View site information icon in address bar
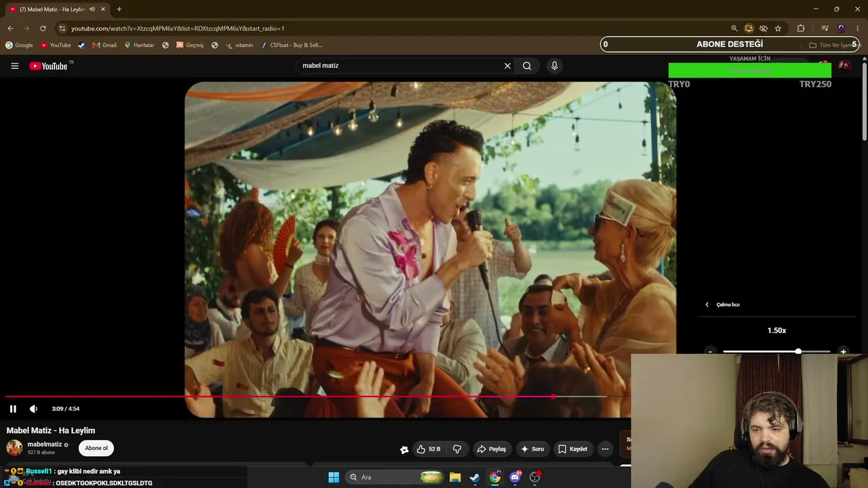This screenshot has width=868, height=488. pos(62,28)
